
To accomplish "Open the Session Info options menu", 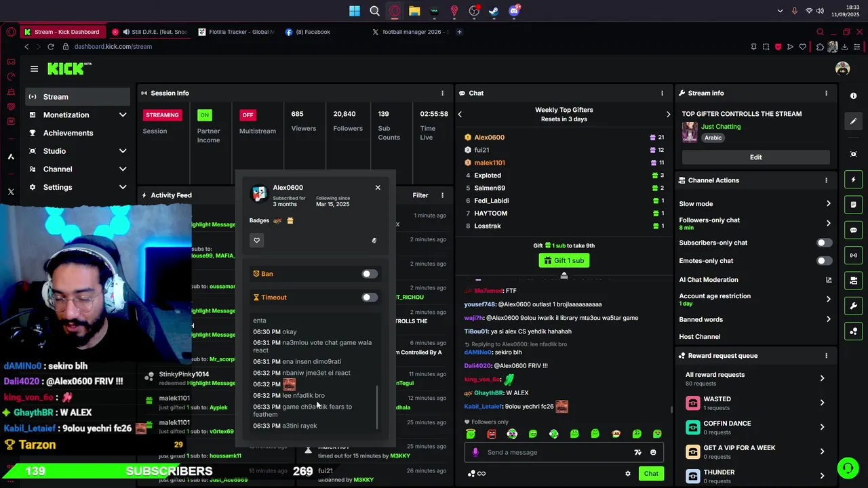I will [443, 93].
